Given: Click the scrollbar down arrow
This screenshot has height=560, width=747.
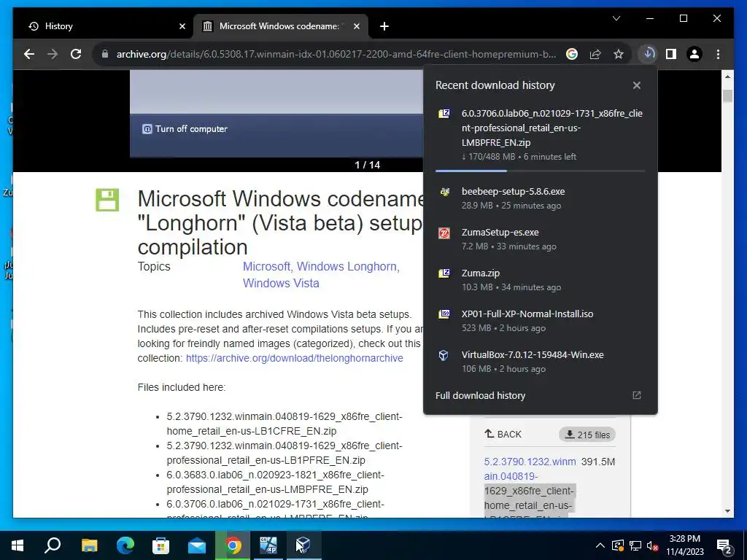Looking at the screenshot, I should (x=727, y=511).
